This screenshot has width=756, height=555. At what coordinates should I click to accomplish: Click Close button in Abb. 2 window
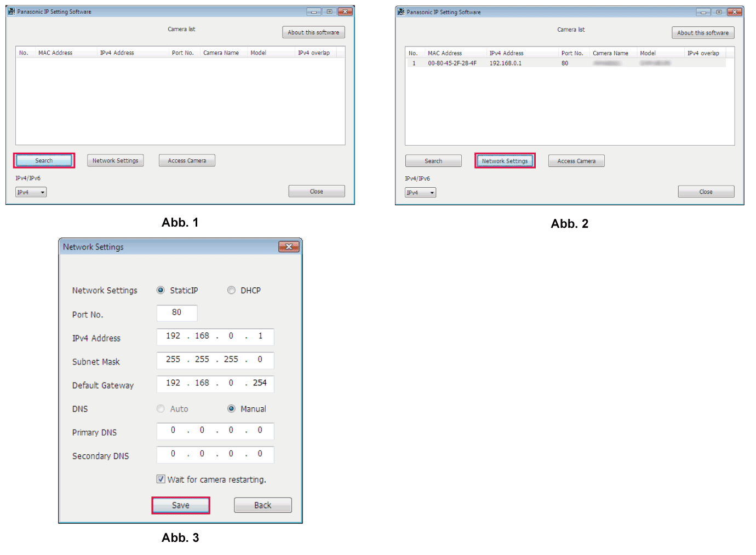tap(706, 192)
